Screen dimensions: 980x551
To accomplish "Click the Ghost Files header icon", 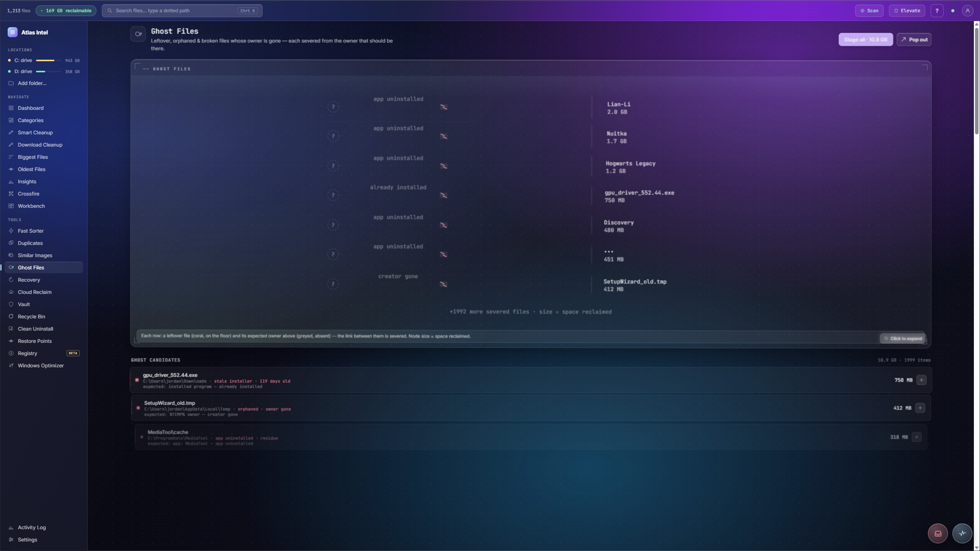I will coord(138,34).
